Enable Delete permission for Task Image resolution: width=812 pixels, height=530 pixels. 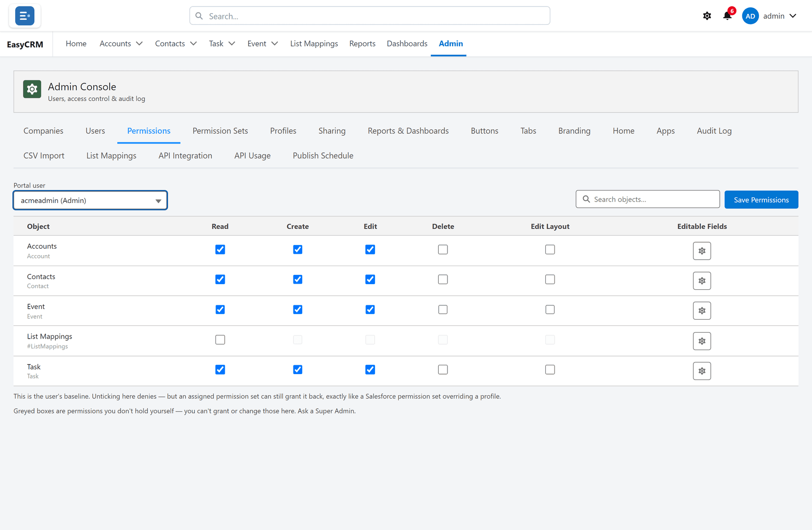pos(443,369)
